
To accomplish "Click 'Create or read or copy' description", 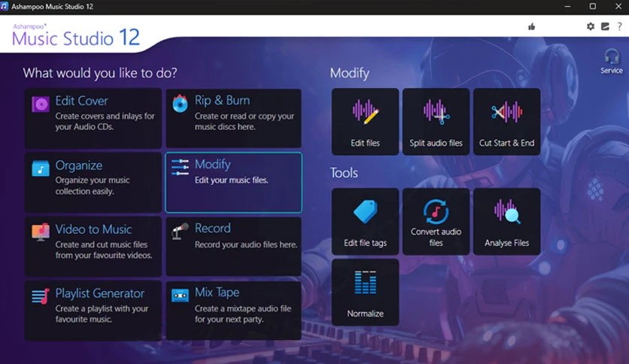I will 245,122.
